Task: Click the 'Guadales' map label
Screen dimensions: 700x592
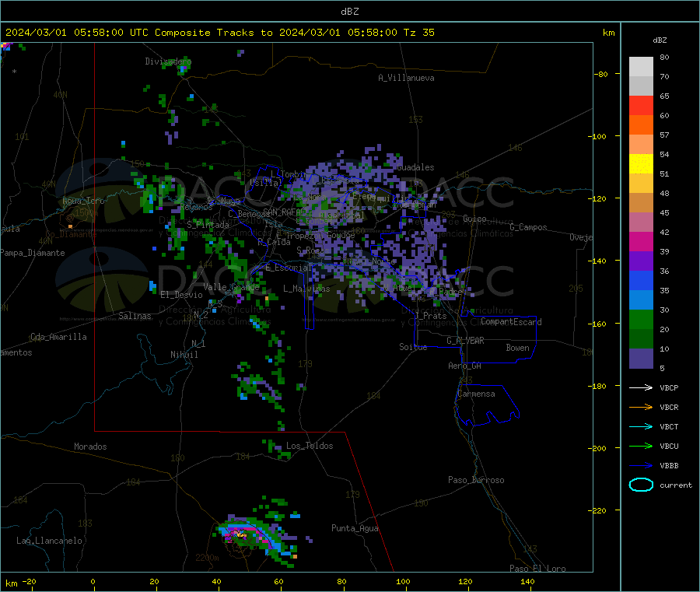Action: (x=415, y=167)
